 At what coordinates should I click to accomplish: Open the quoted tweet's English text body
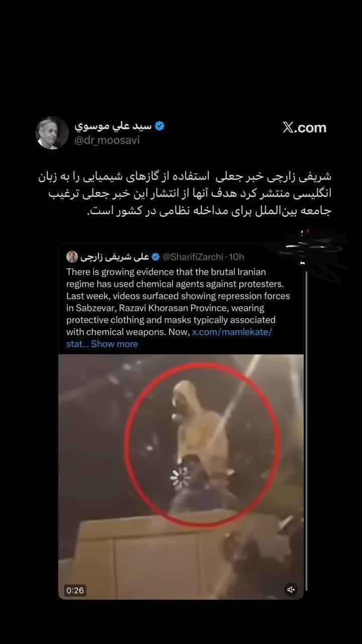(x=178, y=307)
